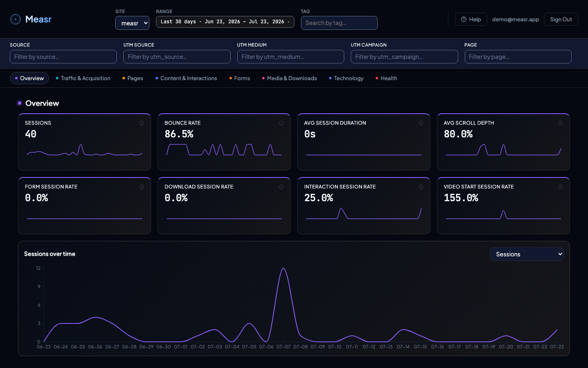588x368 pixels.
Task: Open the date range picker
Action: point(225,22)
